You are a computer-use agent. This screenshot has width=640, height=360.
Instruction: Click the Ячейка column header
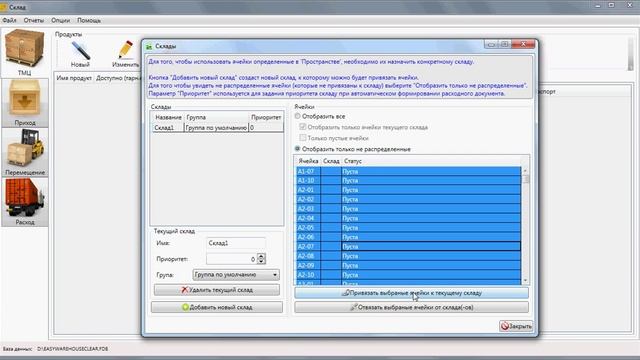[x=308, y=161]
